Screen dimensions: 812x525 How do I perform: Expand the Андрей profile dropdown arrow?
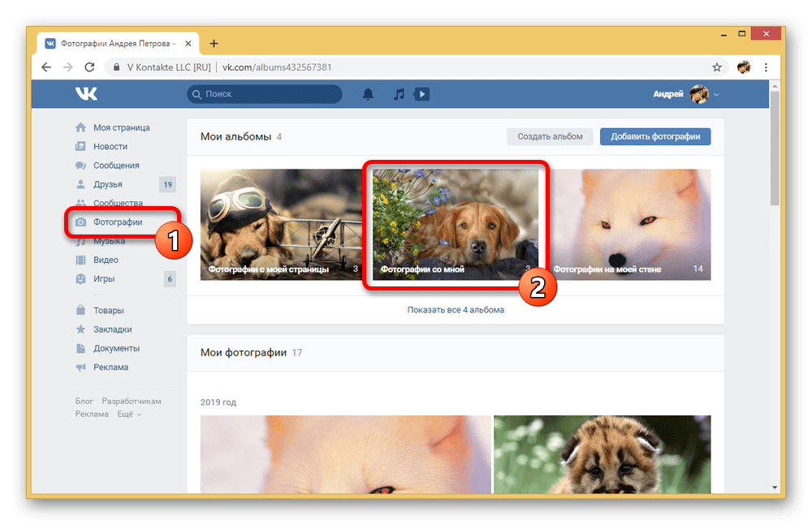(716, 95)
